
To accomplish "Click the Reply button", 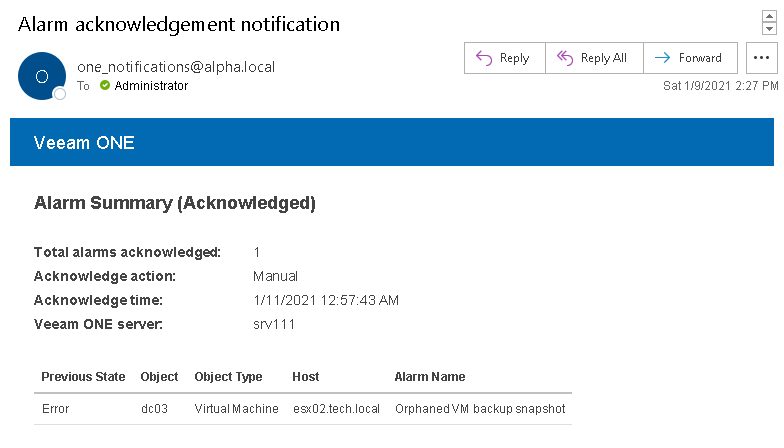I will click(x=504, y=58).
